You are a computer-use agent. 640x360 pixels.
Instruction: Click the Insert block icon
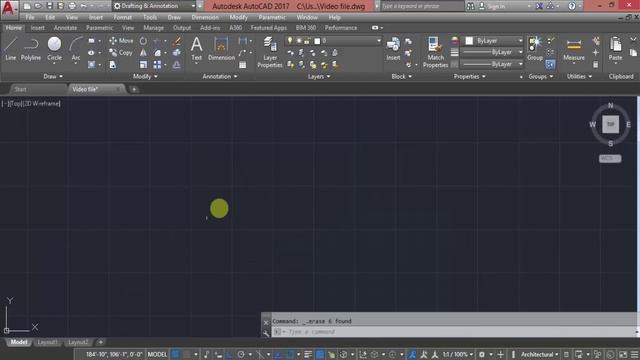click(393, 49)
